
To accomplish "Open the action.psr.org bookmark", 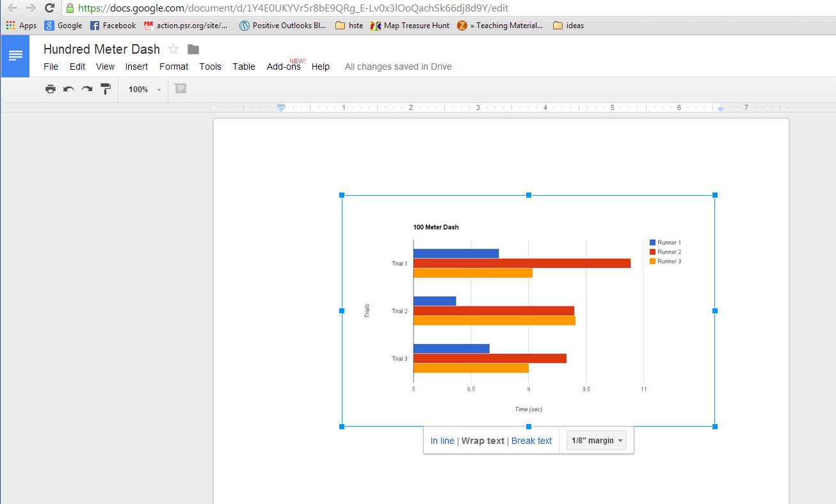I will pos(186,26).
